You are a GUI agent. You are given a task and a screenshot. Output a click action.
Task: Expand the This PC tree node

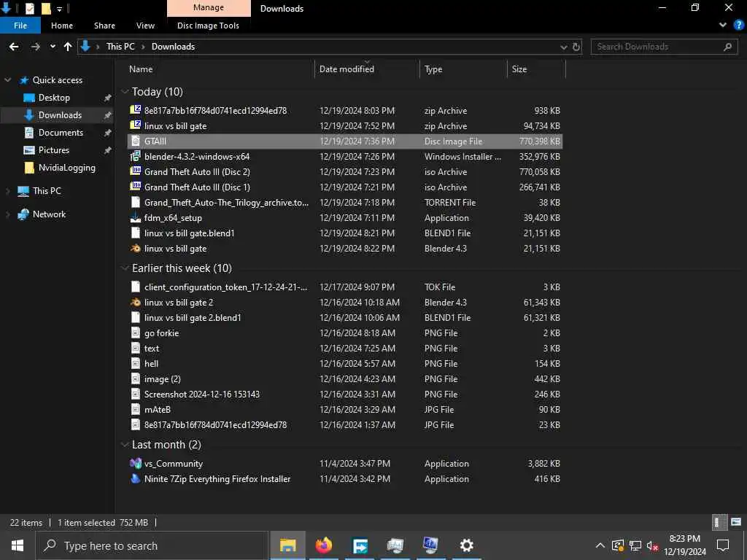tap(7, 191)
